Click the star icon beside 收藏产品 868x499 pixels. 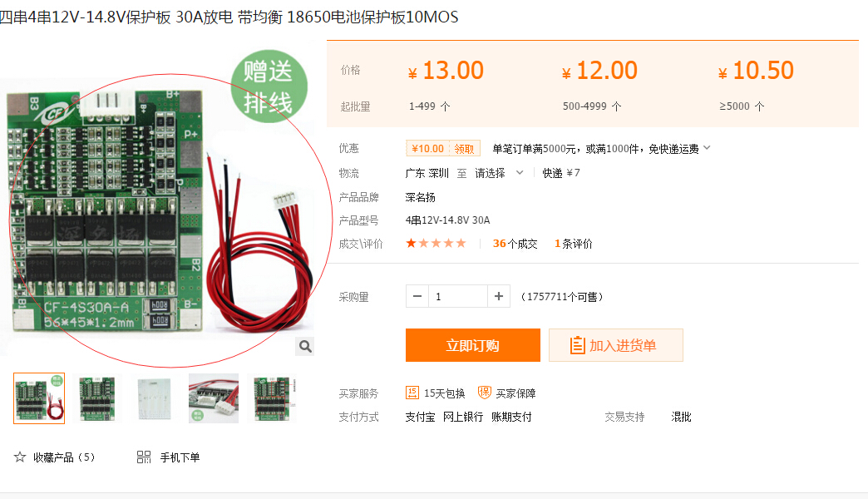pyautogui.click(x=20, y=457)
